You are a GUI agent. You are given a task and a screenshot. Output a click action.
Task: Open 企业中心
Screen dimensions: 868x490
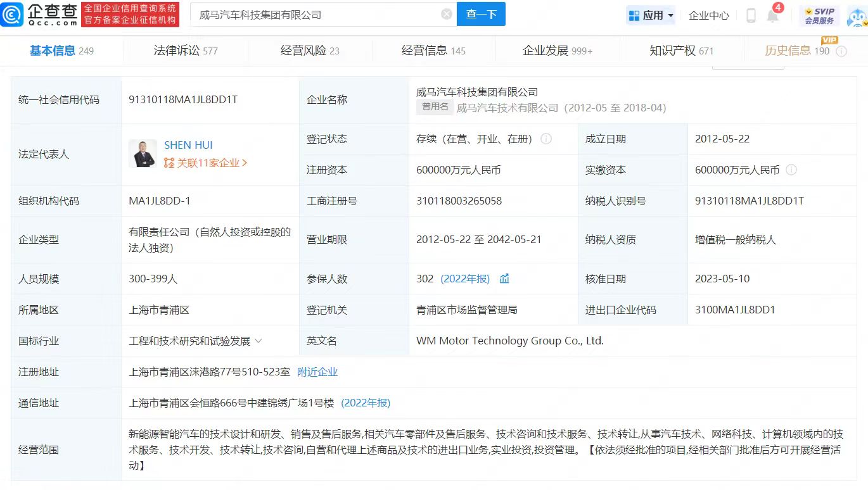tap(709, 15)
